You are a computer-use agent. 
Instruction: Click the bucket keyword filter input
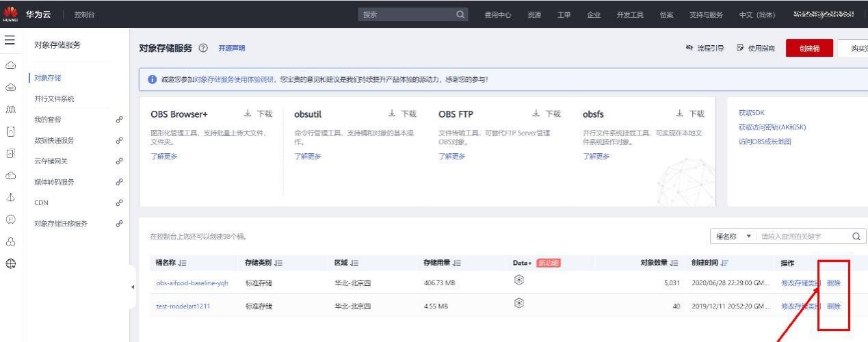coord(802,237)
